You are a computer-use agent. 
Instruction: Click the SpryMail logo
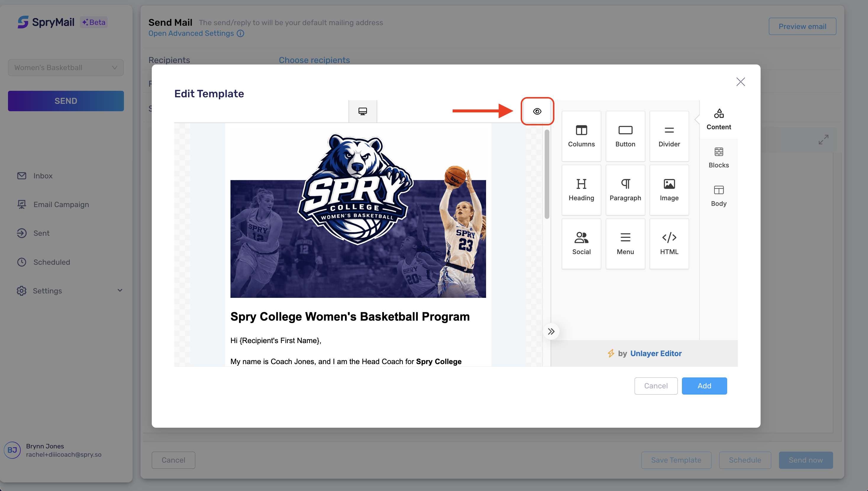click(x=46, y=22)
